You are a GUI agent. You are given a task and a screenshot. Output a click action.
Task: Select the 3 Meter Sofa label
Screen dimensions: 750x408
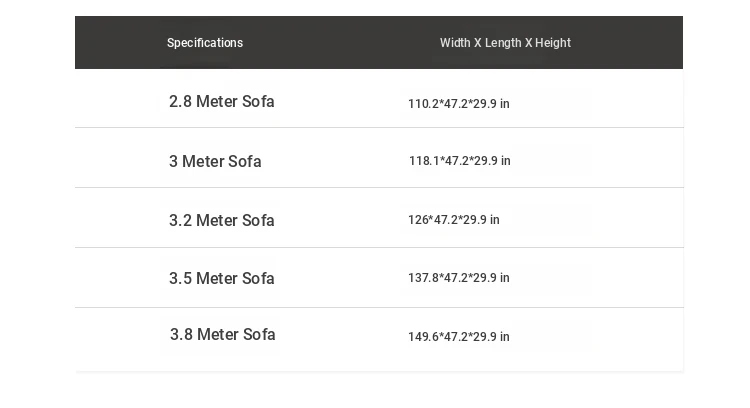click(215, 162)
